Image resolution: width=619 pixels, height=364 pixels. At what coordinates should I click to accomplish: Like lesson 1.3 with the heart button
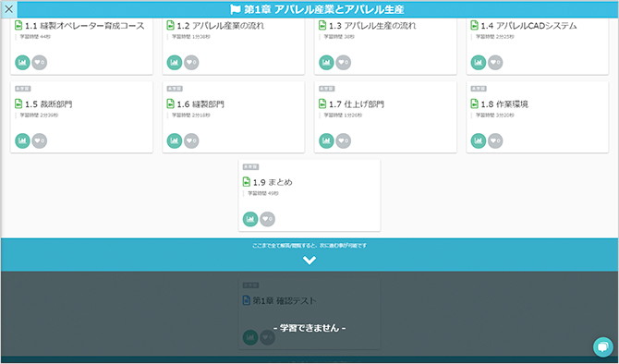coord(344,63)
